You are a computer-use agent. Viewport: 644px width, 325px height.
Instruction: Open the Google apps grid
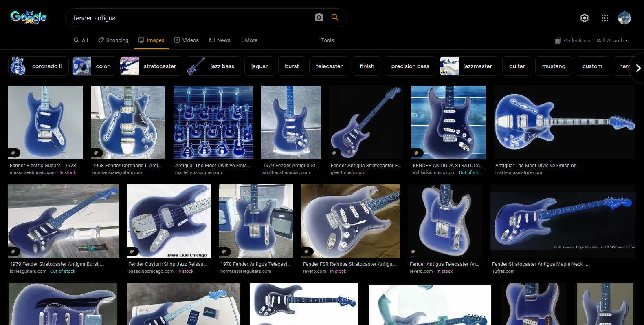click(x=605, y=18)
